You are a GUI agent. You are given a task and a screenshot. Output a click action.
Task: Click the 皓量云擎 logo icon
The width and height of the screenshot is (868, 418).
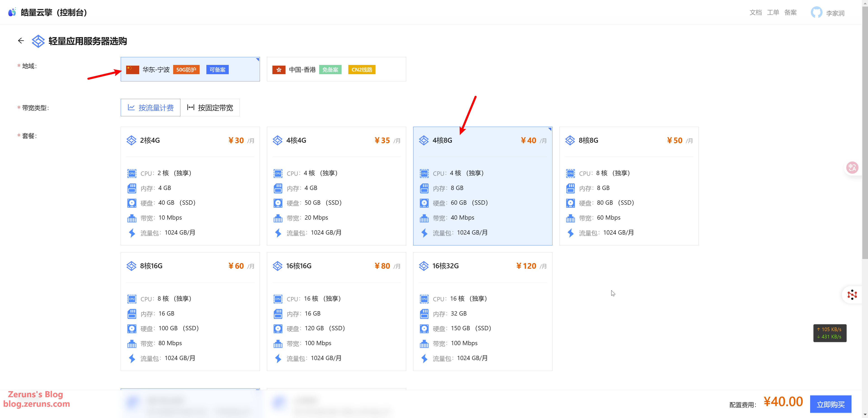pos(12,12)
